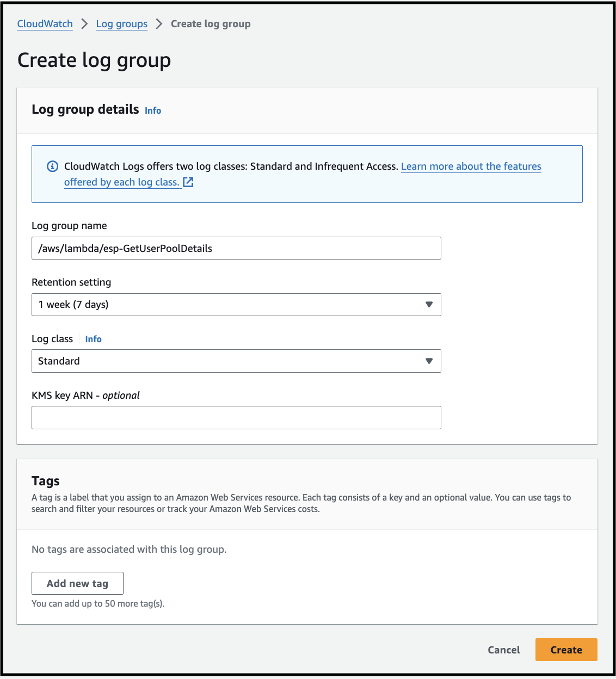Screen dimensions: 616x679
Task: Click the Retention setting label
Action: coord(71,282)
